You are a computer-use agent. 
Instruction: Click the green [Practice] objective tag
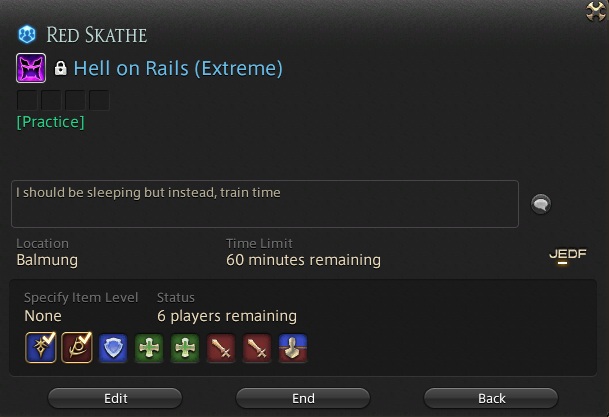(x=50, y=122)
